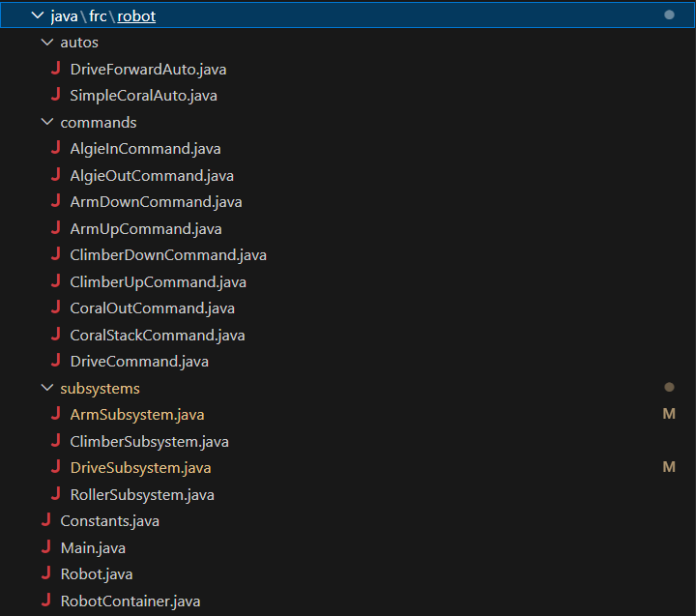Click Java icon beside RollerSubsystem.java

pyautogui.click(x=55, y=494)
